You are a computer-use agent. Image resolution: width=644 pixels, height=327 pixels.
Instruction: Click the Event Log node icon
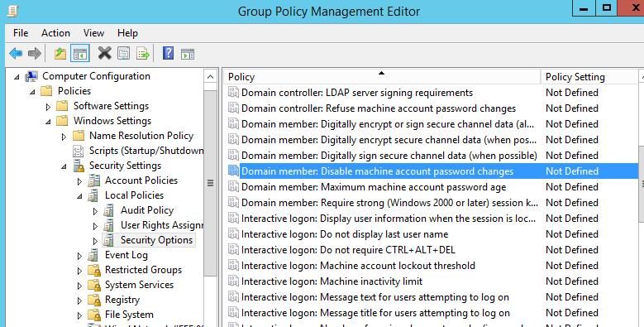tap(93, 255)
